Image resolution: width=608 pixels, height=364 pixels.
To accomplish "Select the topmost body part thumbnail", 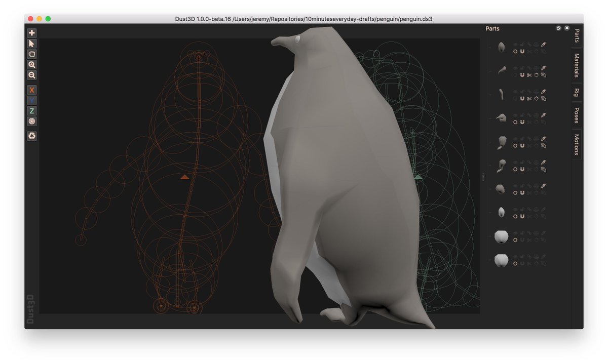I will pos(501,48).
